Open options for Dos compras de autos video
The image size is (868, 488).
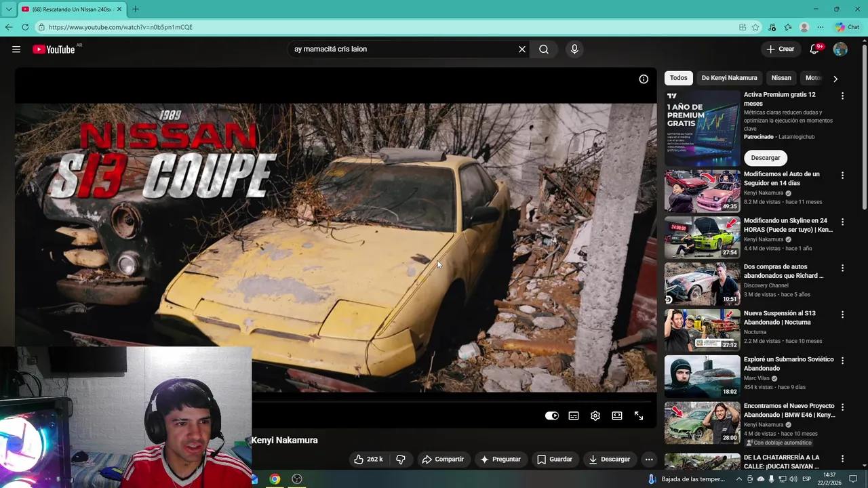(x=842, y=268)
